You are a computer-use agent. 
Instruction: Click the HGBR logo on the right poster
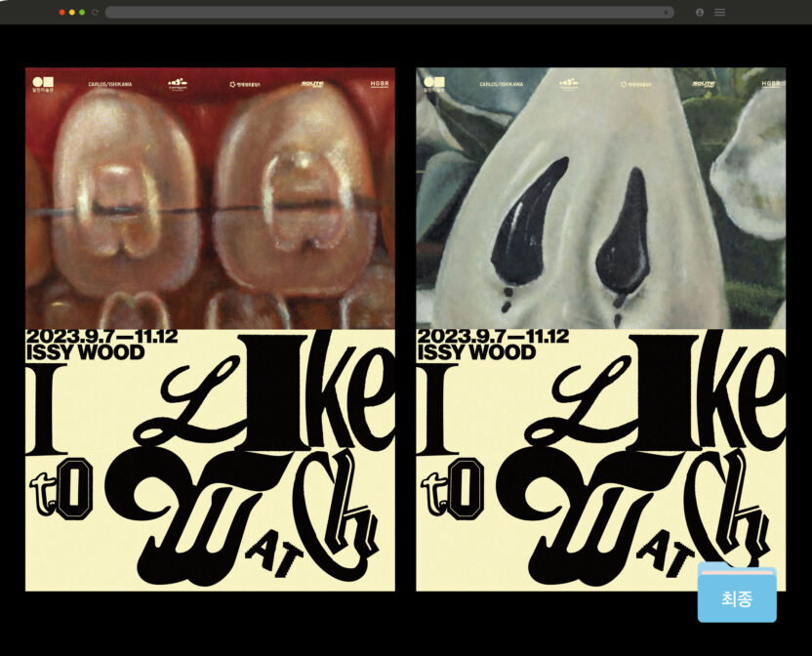[x=770, y=84]
